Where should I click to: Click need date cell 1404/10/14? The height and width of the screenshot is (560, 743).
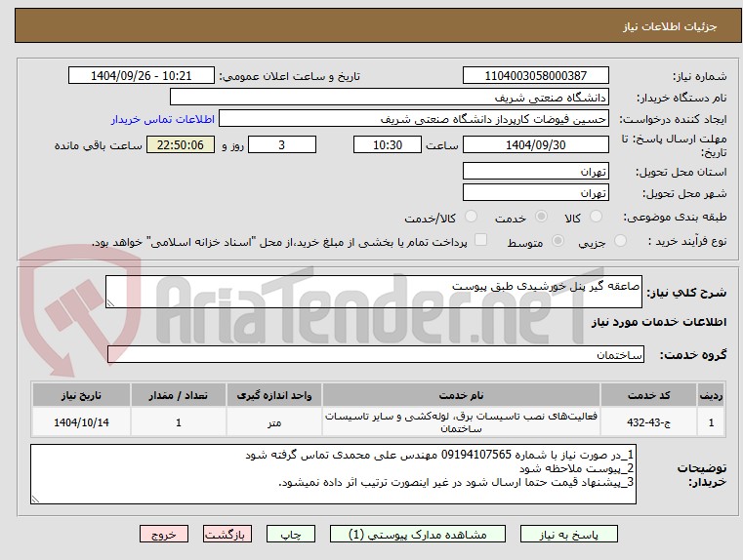[x=81, y=421]
